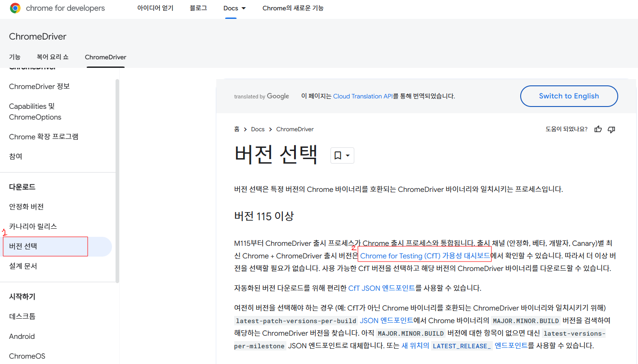Screen dimensions: 638x364
Task: Click the ChromeDriver breadcrumb link
Action: 295,129
